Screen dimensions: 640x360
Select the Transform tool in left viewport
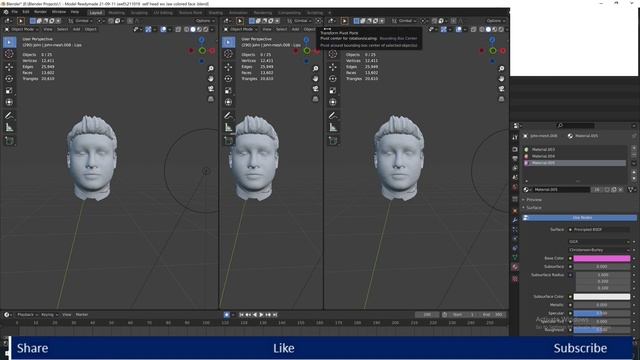tap(9, 102)
